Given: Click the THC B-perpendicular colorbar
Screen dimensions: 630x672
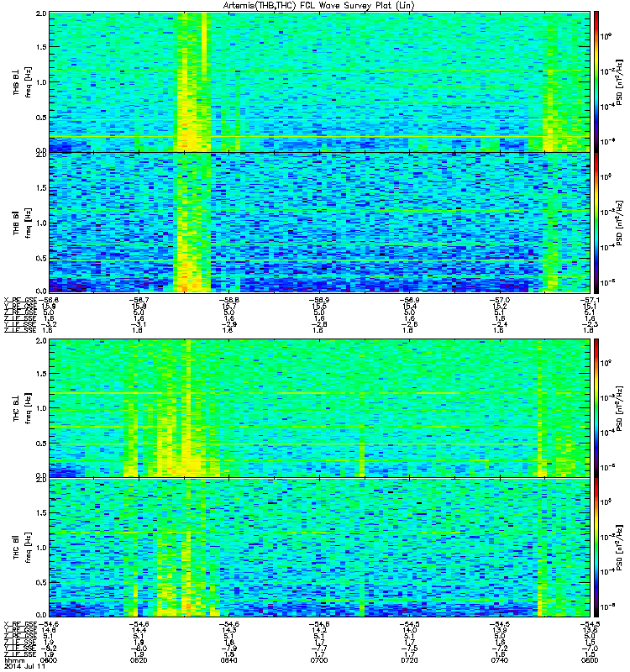Looking at the screenshot, I should pos(596,408).
